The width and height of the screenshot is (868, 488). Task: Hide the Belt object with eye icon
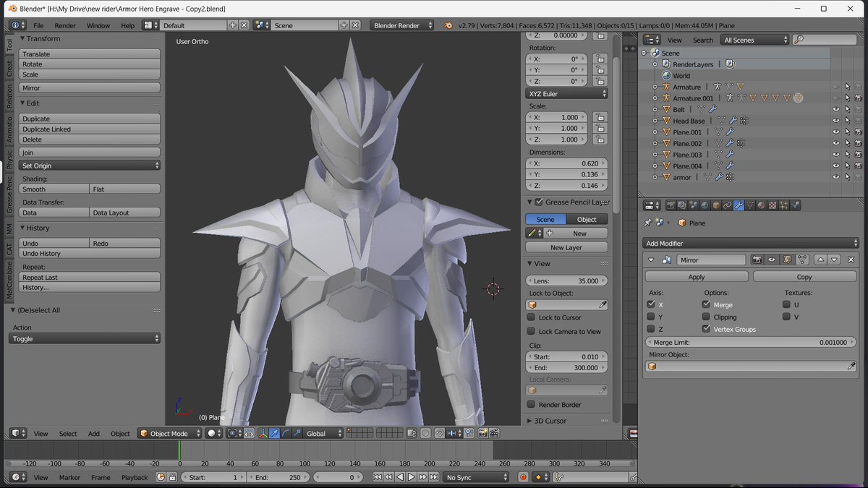click(836, 110)
